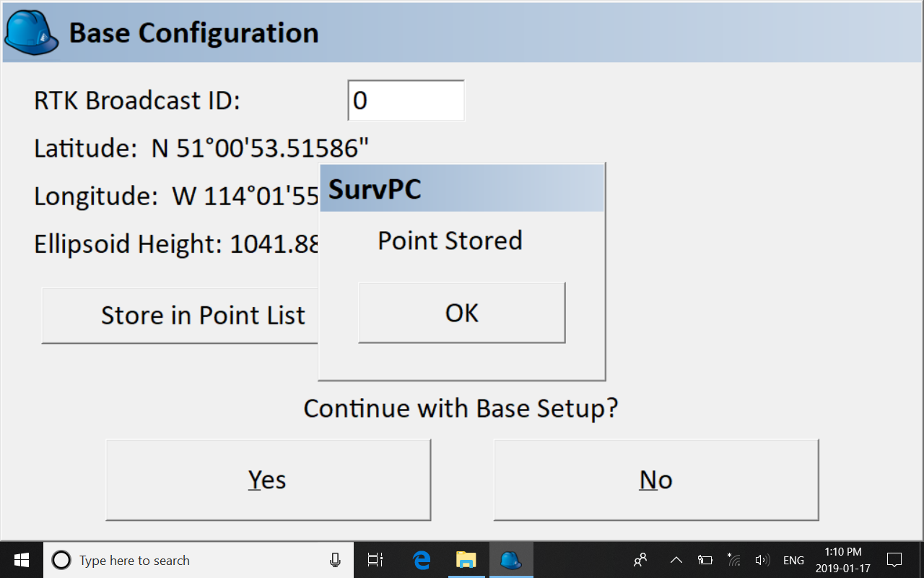Launch Microsoft Edge from the taskbar
This screenshot has width=924, height=578.
pos(422,560)
